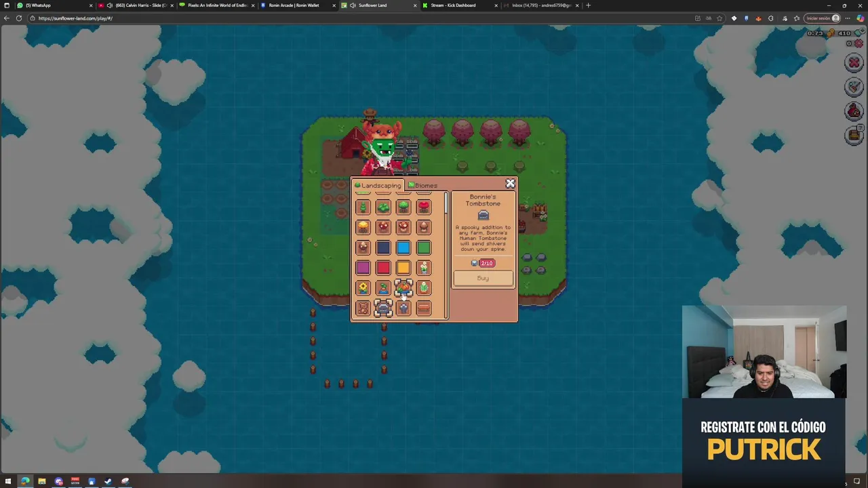Select the wooden bench item
This screenshot has width=868, height=488.
pos(424,308)
